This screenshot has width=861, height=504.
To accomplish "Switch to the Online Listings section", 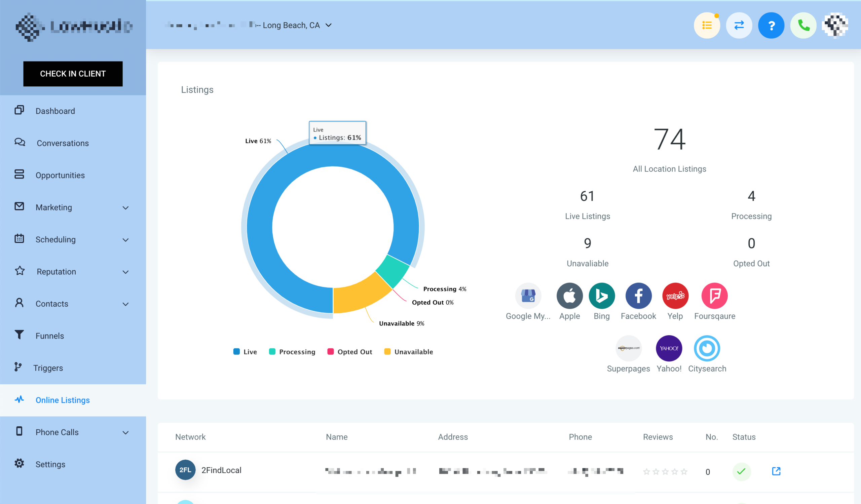I will (x=63, y=400).
